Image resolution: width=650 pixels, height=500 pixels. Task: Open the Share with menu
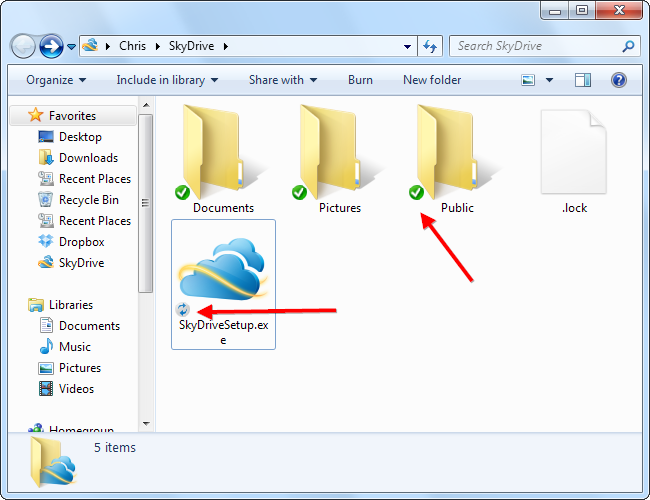[x=283, y=80]
